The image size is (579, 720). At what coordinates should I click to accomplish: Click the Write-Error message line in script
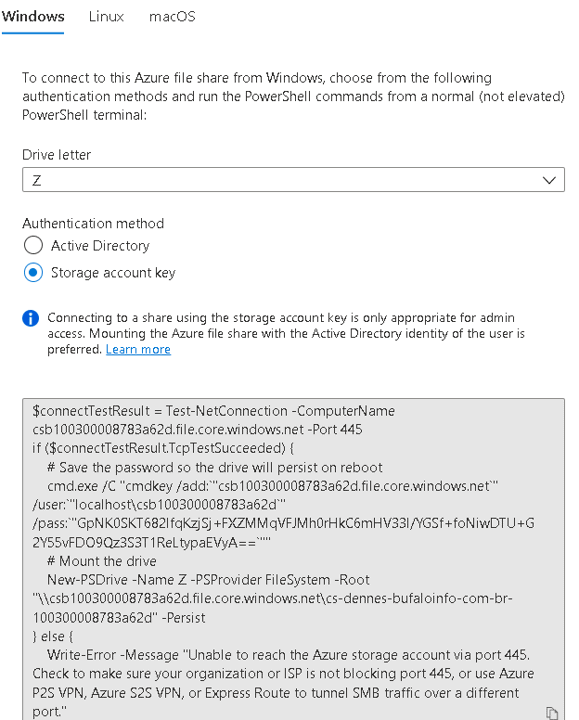(x=288, y=655)
